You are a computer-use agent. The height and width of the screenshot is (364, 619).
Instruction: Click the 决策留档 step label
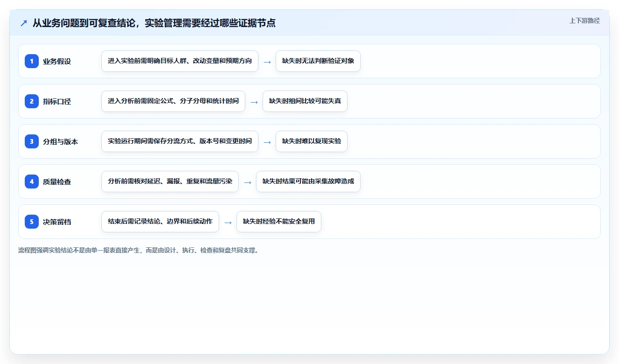pos(57,222)
